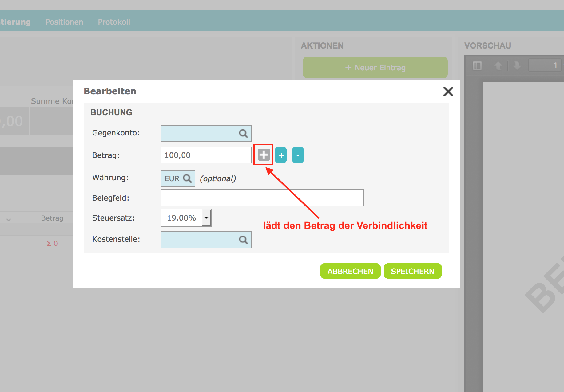The height and width of the screenshot is (392, 564).
Task: Click the teal minus button beside Betrag
Action: pos(298,155)
